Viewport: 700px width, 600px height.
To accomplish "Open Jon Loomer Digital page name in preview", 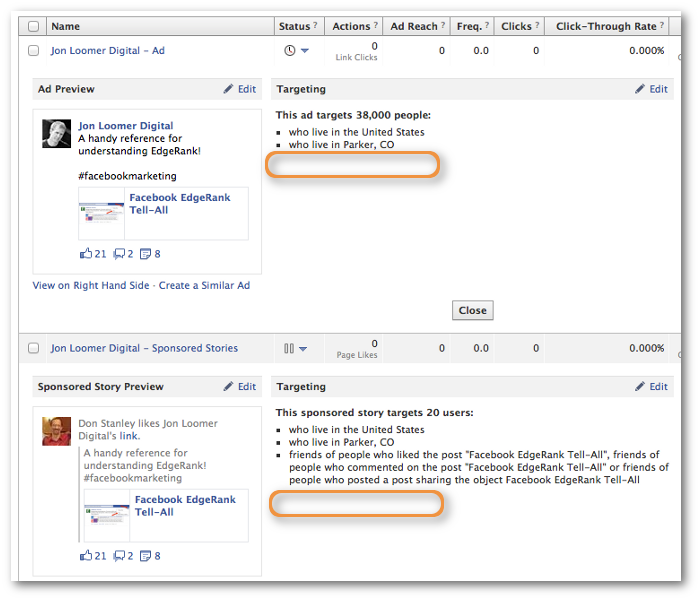I will click(126, 126).
